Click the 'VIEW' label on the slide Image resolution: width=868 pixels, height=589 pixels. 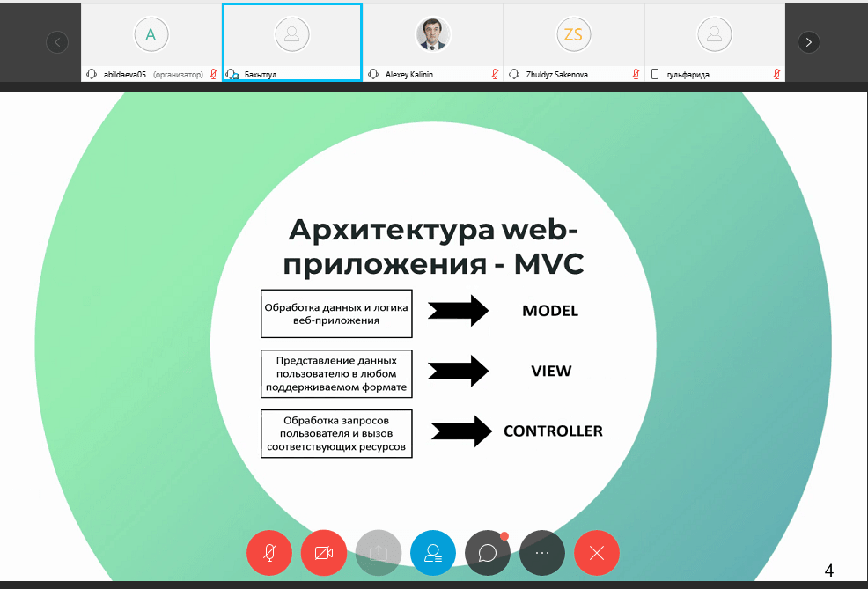[551, 371]
